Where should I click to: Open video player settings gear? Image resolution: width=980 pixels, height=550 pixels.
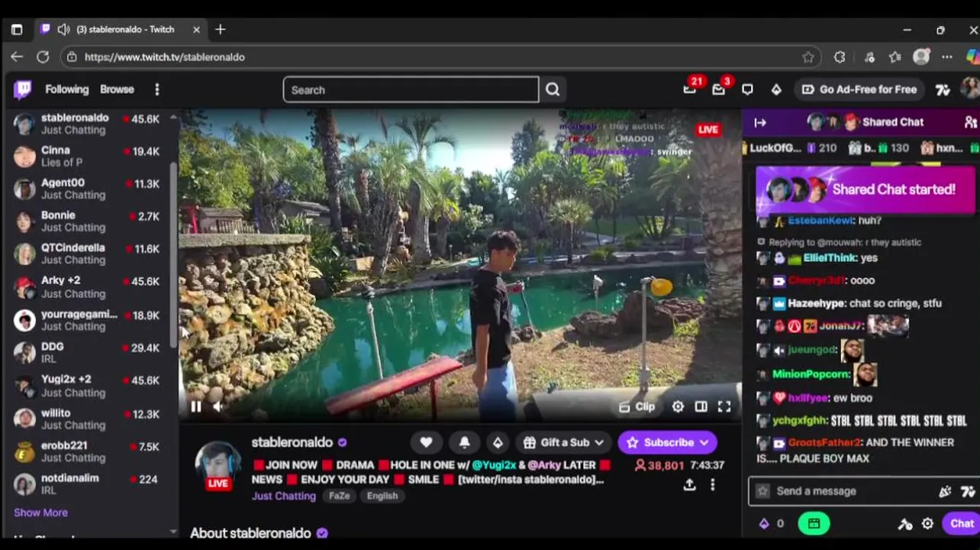(x=678, y=406)
